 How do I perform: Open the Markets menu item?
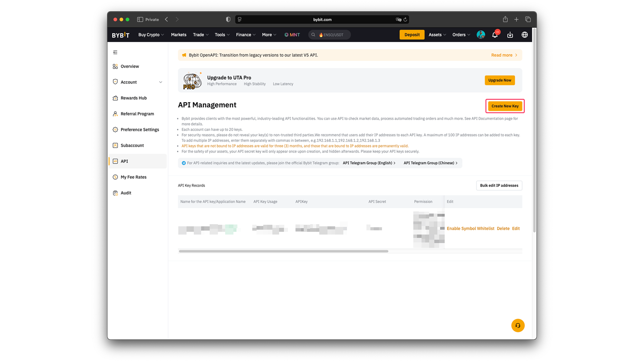pyautogui.click(x=179, y=35)
